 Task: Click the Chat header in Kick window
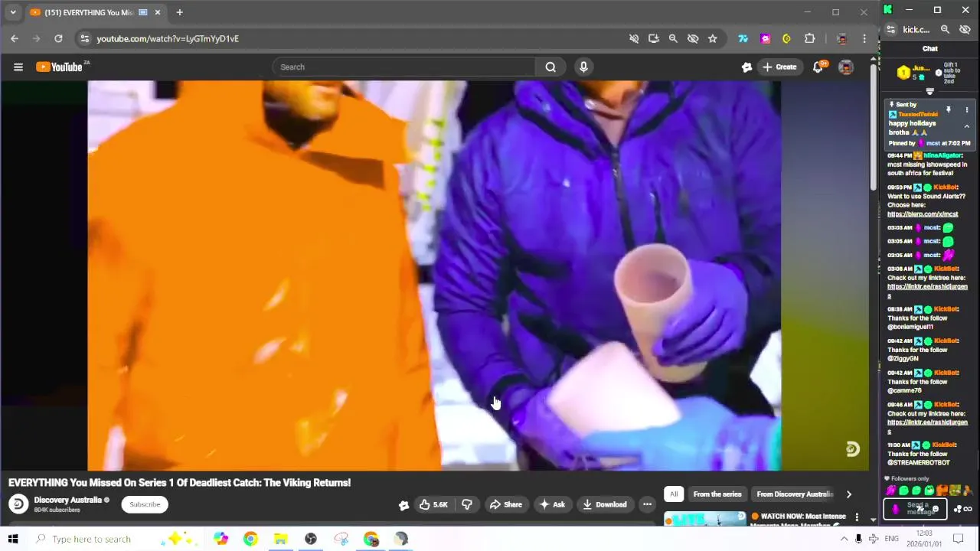click(x=929, y=49)
